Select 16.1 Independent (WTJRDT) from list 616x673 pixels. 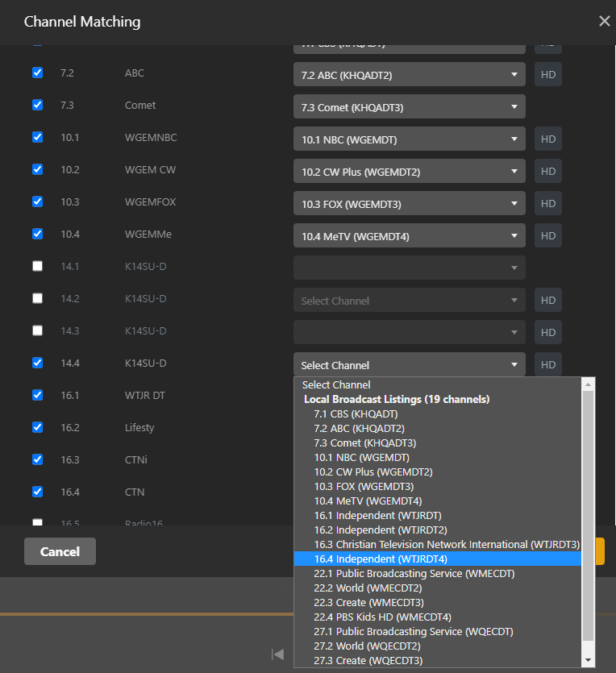pos(438,516)
